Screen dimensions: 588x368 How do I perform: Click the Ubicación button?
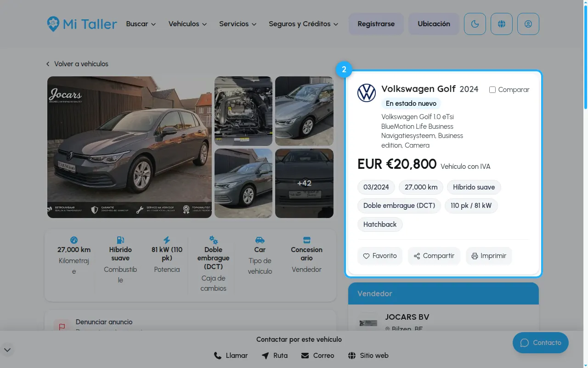click(434, 24)
